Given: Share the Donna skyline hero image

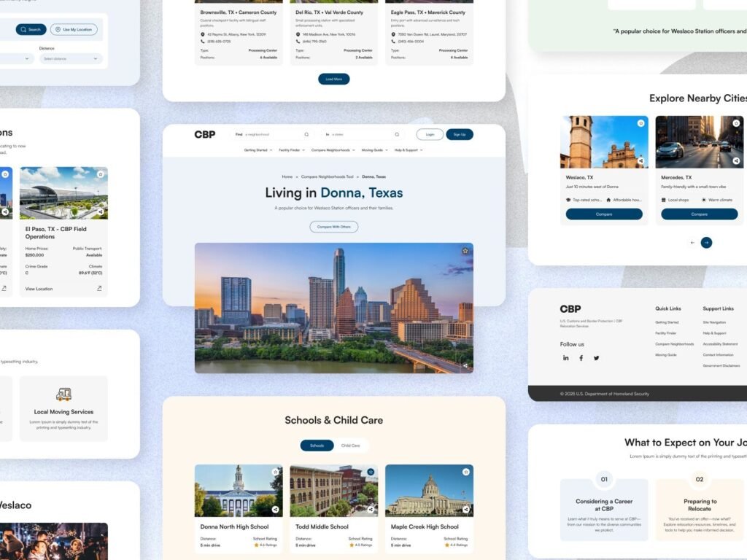Looking at the screenshot, I should coord(465,366).
